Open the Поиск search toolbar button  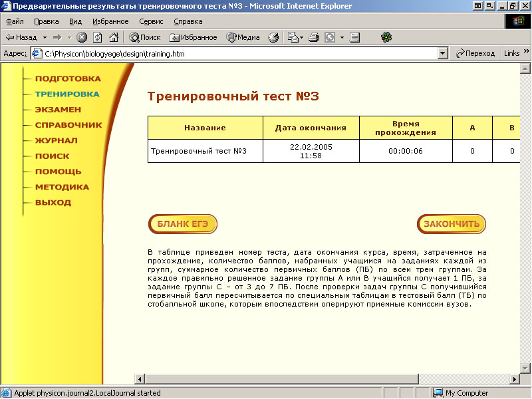[x=145, y=37]
